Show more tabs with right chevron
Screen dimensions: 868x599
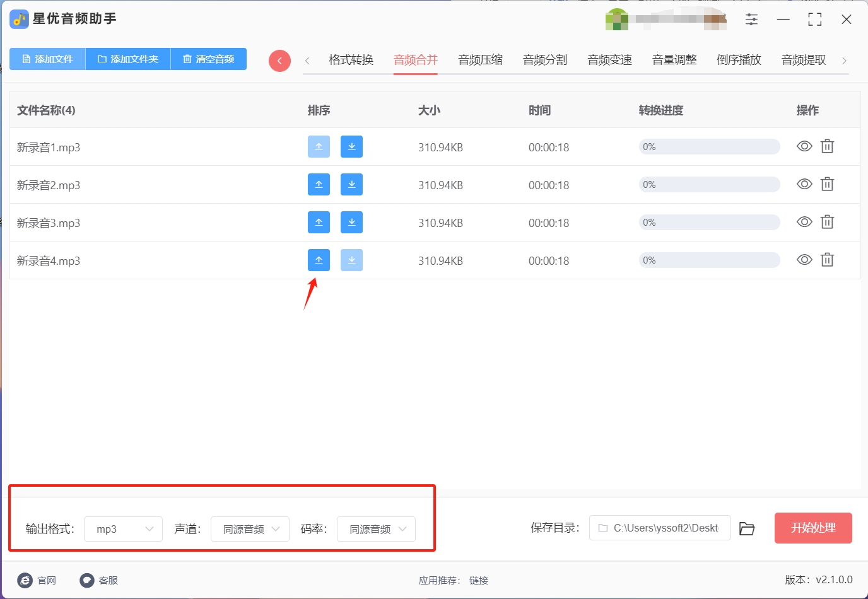click(x=844, y=61)
